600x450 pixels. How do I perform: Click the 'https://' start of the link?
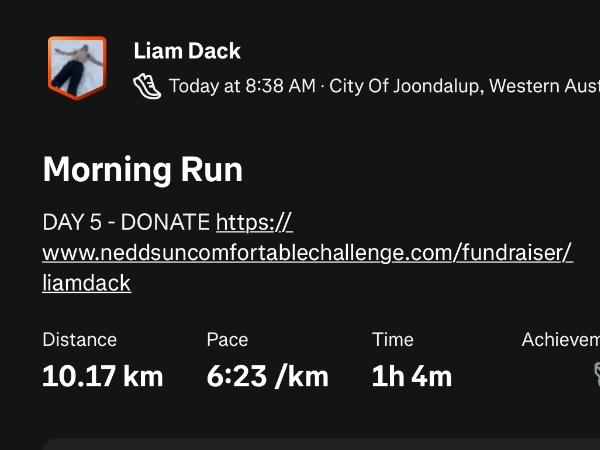pyautogui.click(x=254, y=222)
